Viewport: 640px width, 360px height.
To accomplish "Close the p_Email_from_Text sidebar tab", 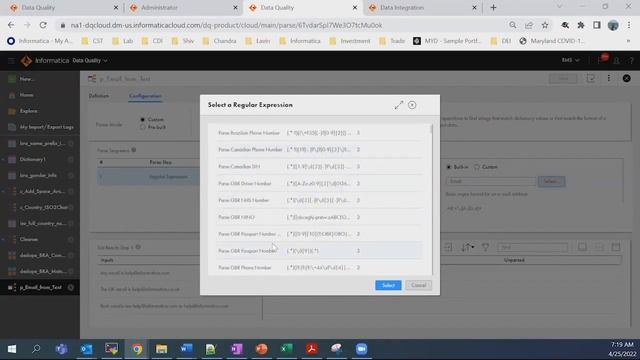I will tap(71, 287).
